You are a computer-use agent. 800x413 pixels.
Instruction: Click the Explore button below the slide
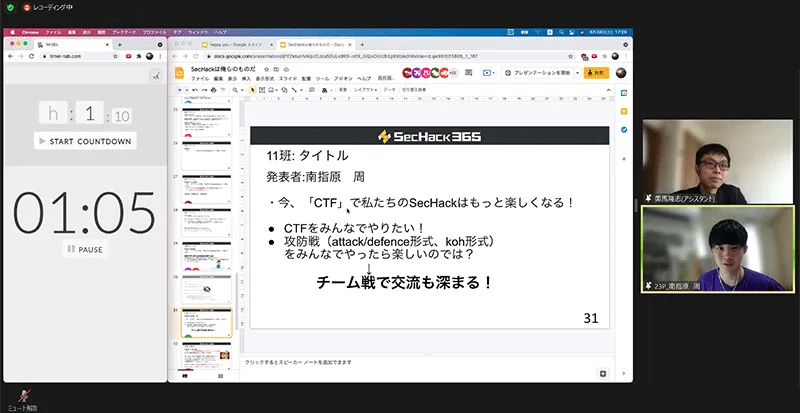(603, 374)
